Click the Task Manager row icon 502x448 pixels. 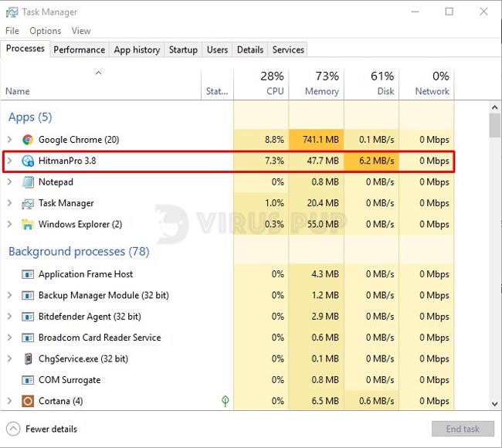tap(28, 204)
